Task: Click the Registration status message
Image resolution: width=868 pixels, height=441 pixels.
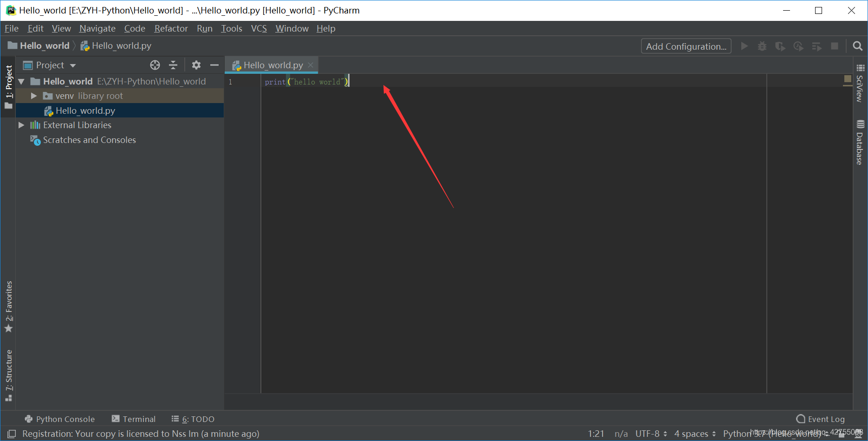Action: pos(141,434)
